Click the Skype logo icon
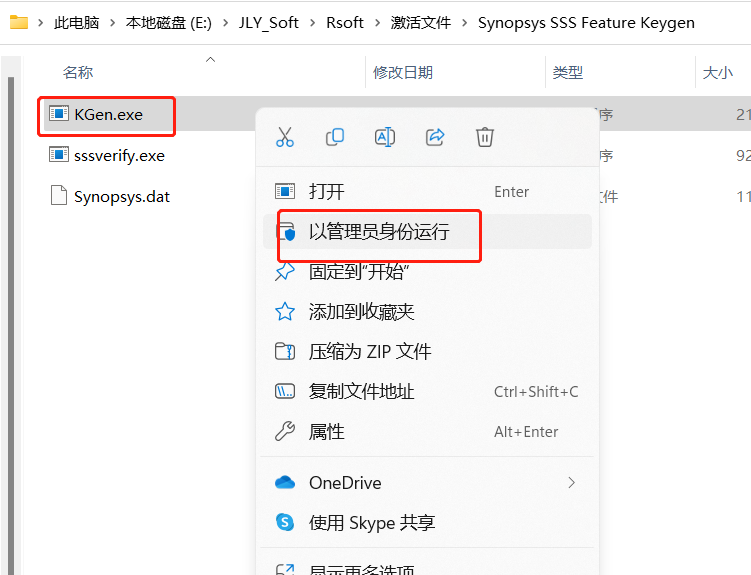Viewport: 751px width, 575px height. (x=284, y=522)
